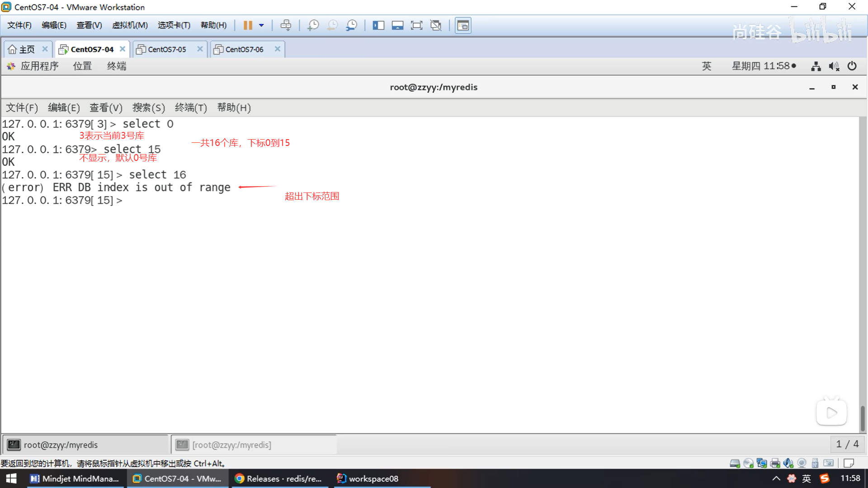Click the VMware suspend (pause) button
This screenshot has height=488, width=868.
tap(247, 25)
